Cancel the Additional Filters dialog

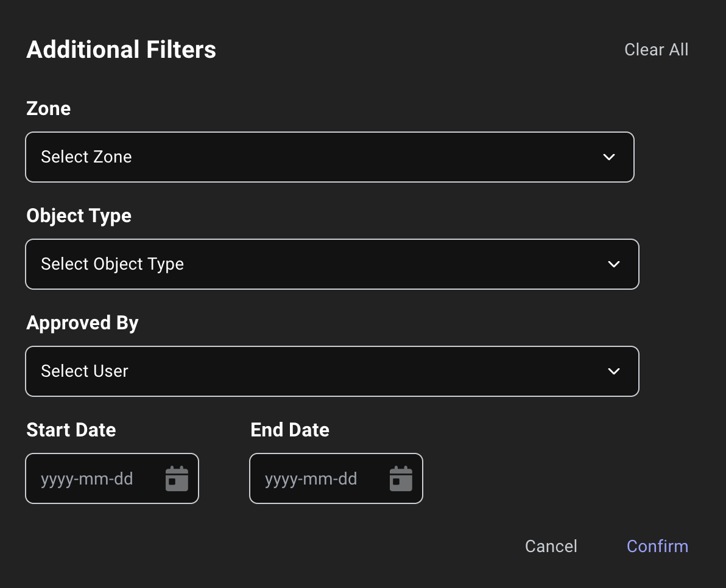pyautogui.click(x=551, y=546)
